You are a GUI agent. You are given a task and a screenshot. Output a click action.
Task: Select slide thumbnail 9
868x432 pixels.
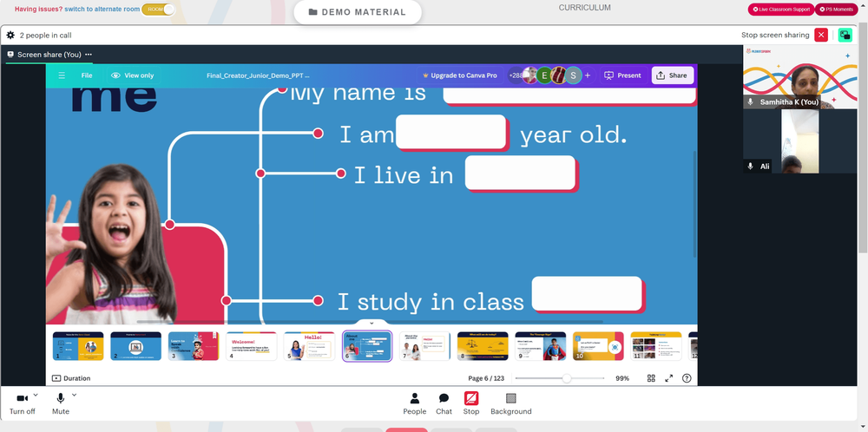[x=540, y=346]
